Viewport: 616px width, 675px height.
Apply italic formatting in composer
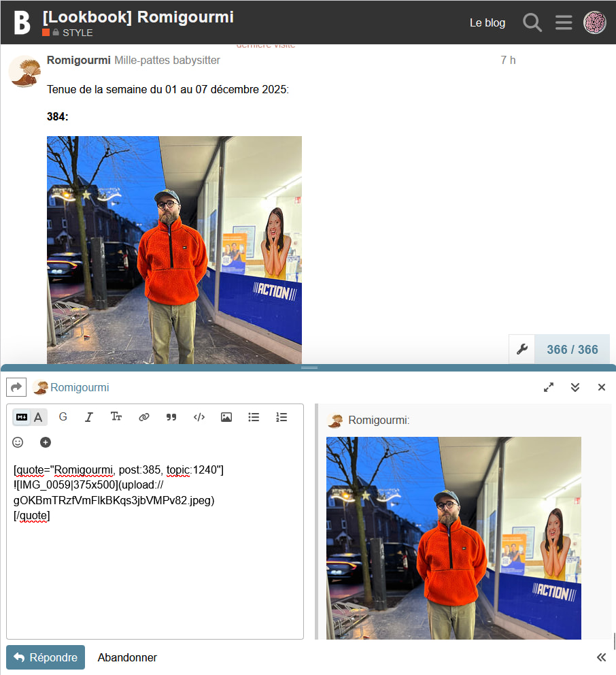click(88, 417)
